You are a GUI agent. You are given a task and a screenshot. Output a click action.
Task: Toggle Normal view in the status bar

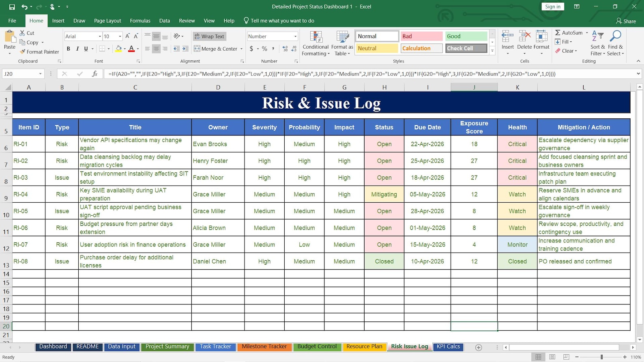point(538,357)
